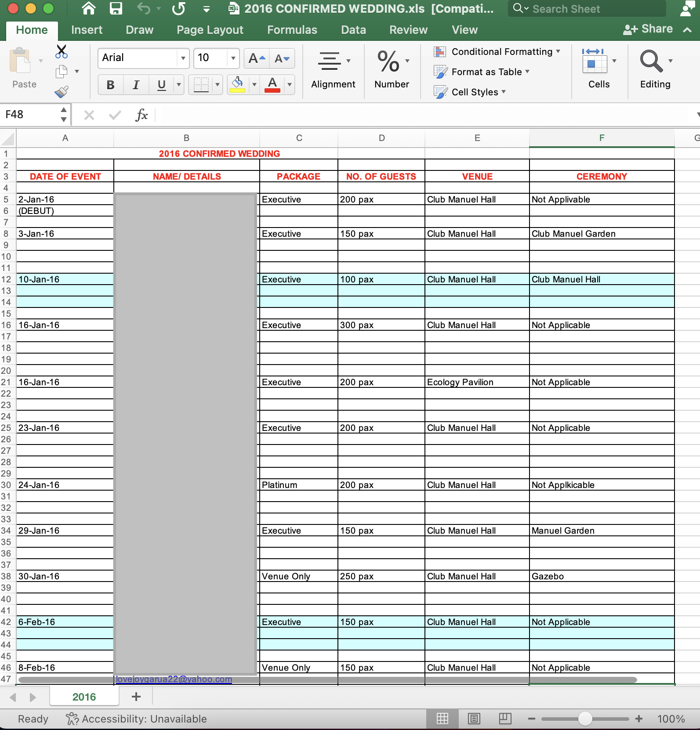700x730 pixels.
Task: Open the Alignment options
Action: pyautogui.click(x=333, y=70)
